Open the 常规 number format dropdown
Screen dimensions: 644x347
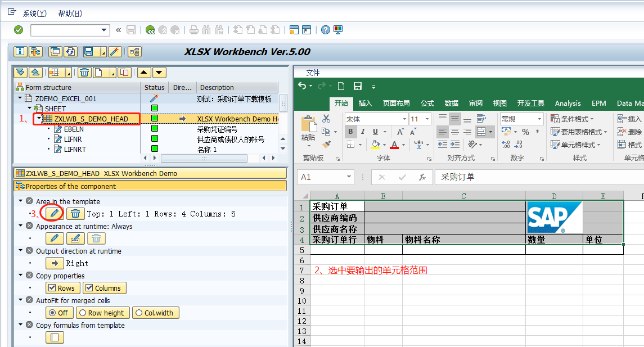point(539,119)
